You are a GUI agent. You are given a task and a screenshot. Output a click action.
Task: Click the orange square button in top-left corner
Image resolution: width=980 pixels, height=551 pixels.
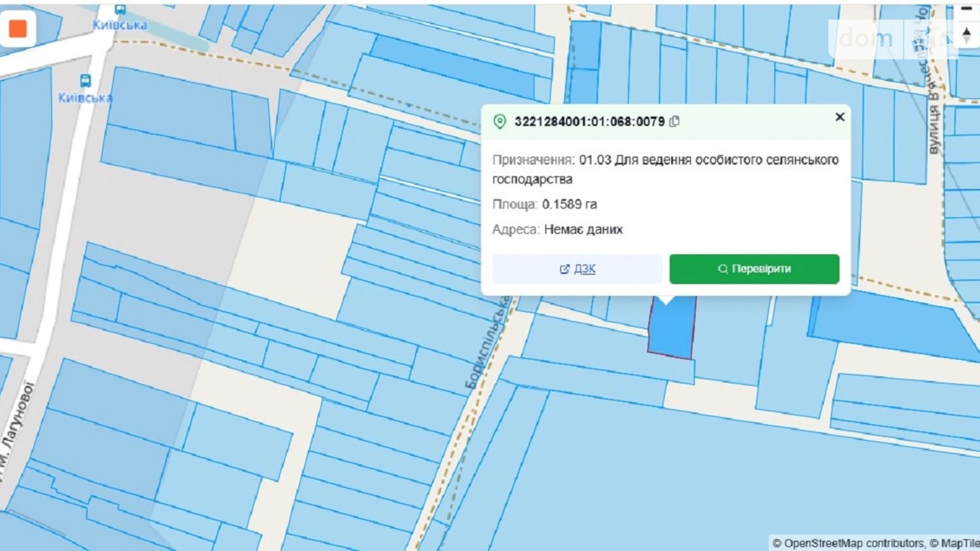pyautogui.click(x=18, y=29)
